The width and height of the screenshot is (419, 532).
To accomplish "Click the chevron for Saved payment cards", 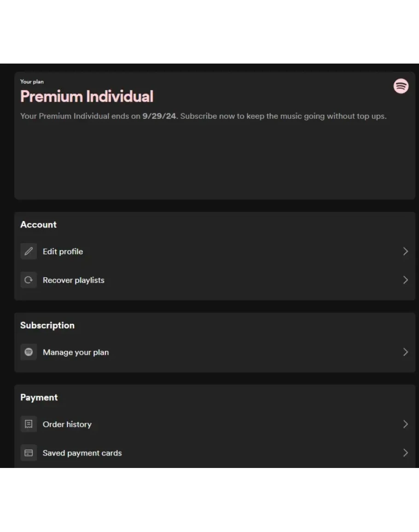I will tap(405, 453).
